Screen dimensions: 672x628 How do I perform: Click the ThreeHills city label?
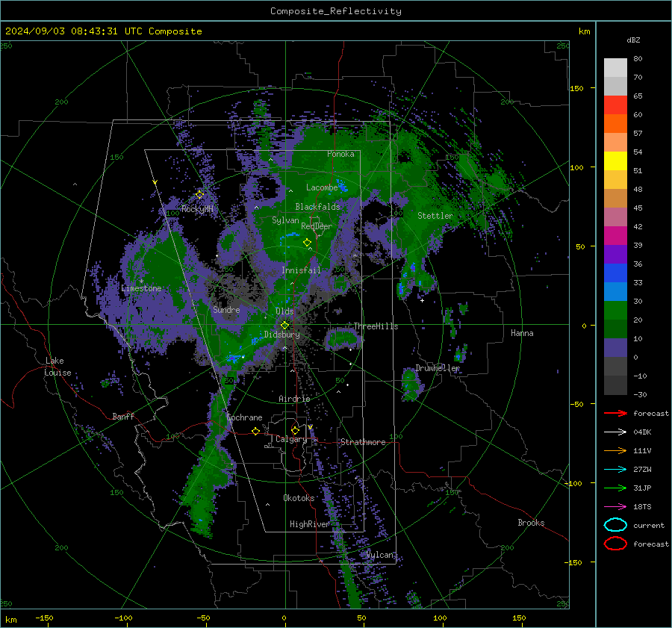(376, 326)
